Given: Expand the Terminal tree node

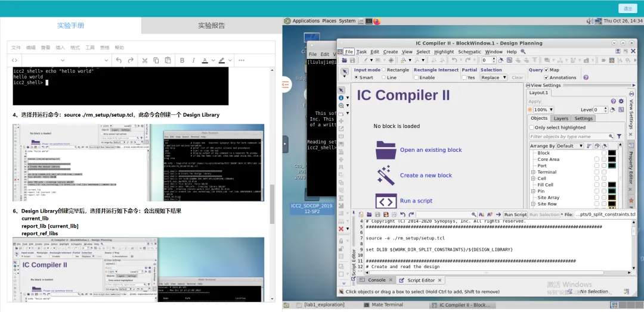Looking at the screenshot, I should click(x=532, y=172).
